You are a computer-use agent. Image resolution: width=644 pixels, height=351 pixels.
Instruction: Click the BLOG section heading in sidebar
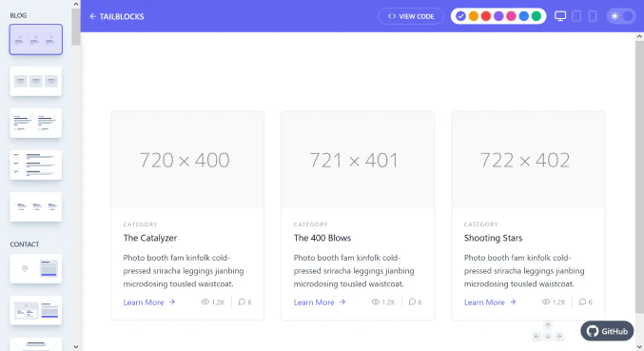coord(18,15)
